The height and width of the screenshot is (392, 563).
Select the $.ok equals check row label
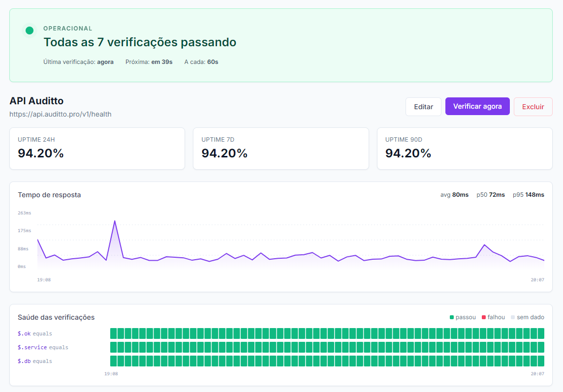tap(35, 333)
